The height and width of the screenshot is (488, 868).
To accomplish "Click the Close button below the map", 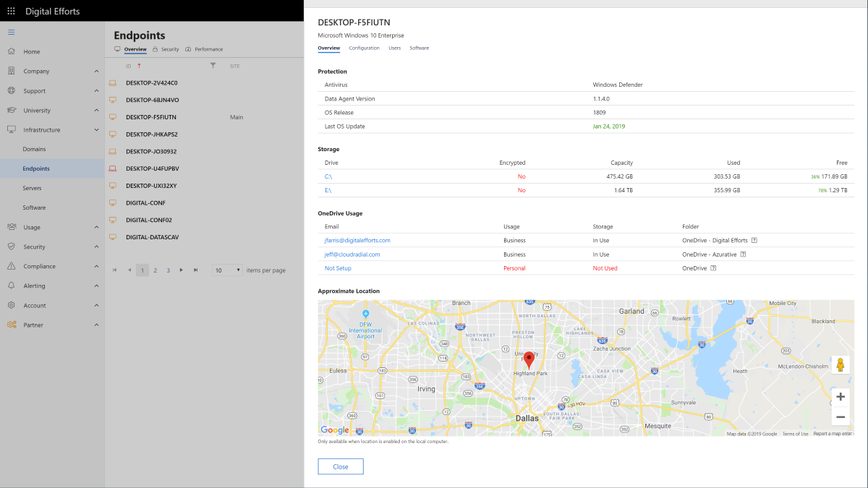I will [340, 466].
